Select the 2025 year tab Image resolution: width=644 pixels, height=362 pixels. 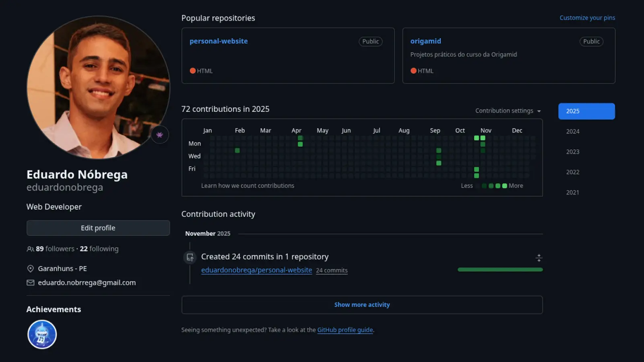[x=586, y=111]
